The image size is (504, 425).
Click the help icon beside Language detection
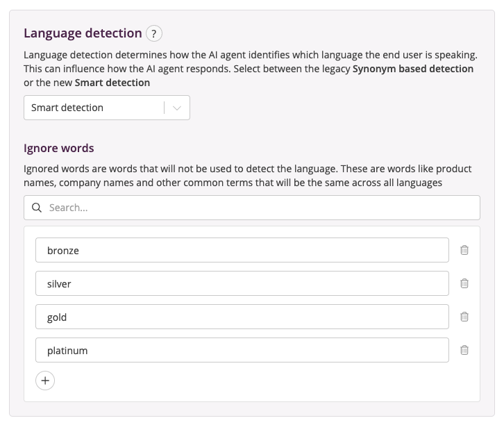point(154,33)
